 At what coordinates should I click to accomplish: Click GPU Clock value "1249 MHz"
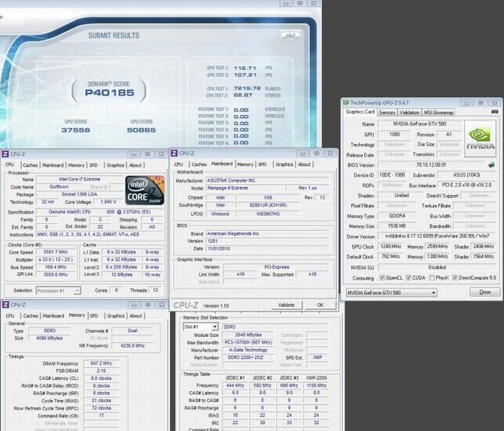pyautogui.click(x=390, y=246)
